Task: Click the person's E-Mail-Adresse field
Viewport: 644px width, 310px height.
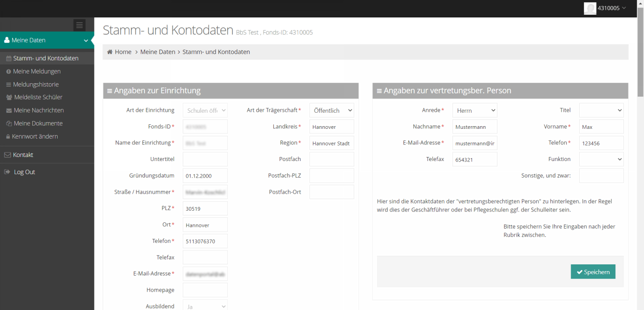Action: click(475, 143)
